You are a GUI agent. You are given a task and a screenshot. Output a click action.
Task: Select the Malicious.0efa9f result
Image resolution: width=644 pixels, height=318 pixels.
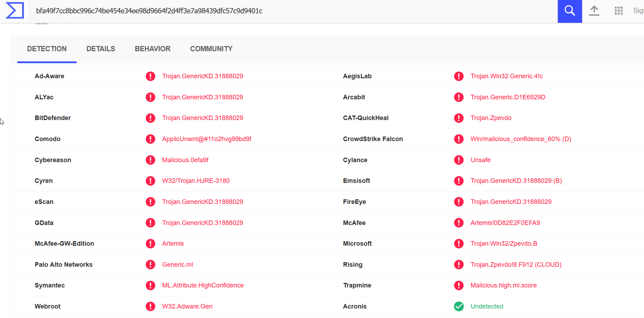185,160
